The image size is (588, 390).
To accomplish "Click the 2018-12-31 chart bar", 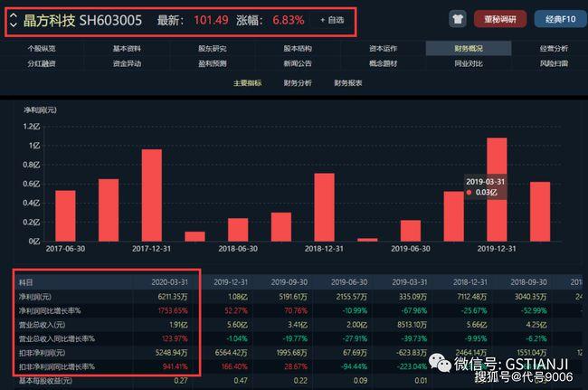I will [x=324, y=207].
